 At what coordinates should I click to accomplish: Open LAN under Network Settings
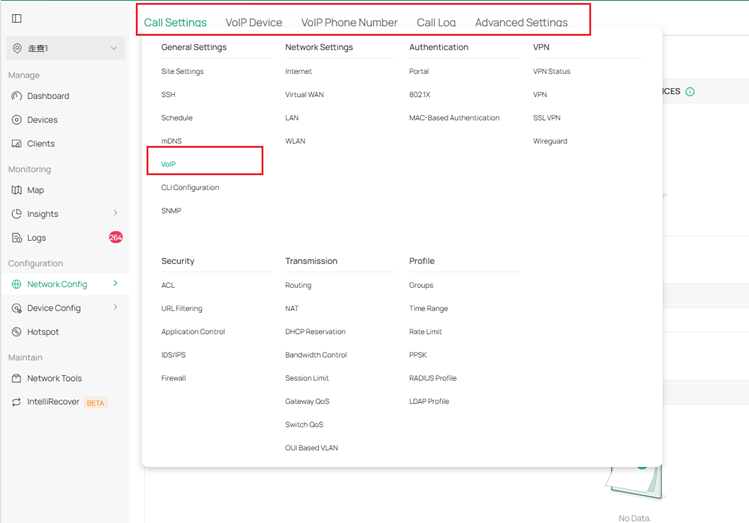(292, 118)
